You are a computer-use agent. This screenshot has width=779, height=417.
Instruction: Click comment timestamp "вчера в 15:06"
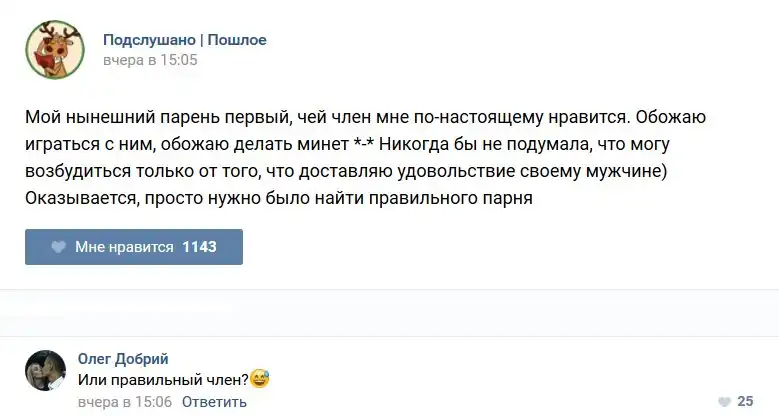coord(125,402)
